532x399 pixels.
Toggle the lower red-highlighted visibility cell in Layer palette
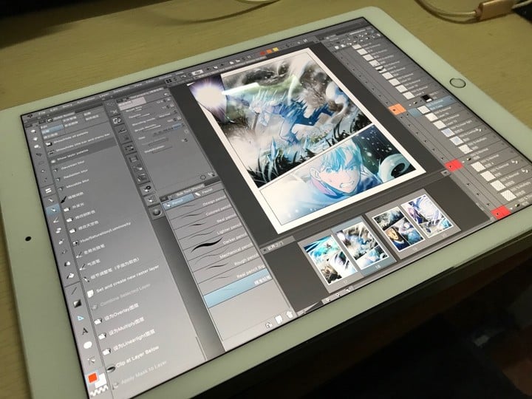tap(500, 212)
